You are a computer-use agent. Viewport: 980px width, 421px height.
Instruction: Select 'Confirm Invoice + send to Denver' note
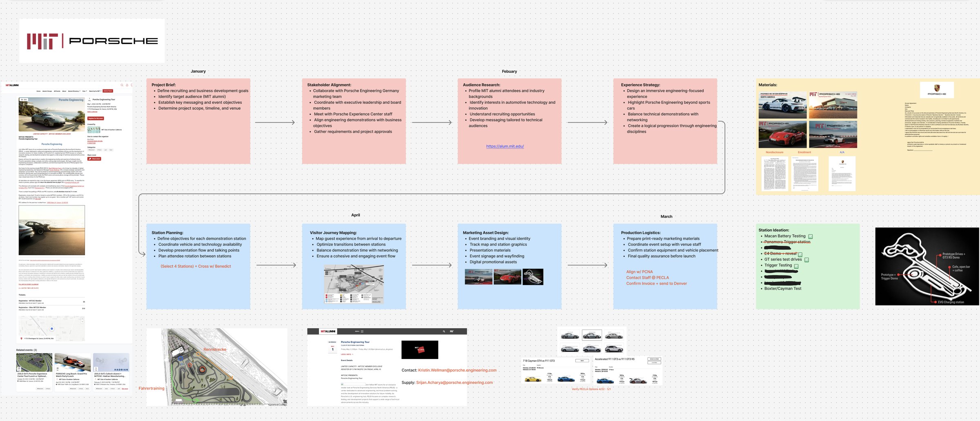pos(657,284)
